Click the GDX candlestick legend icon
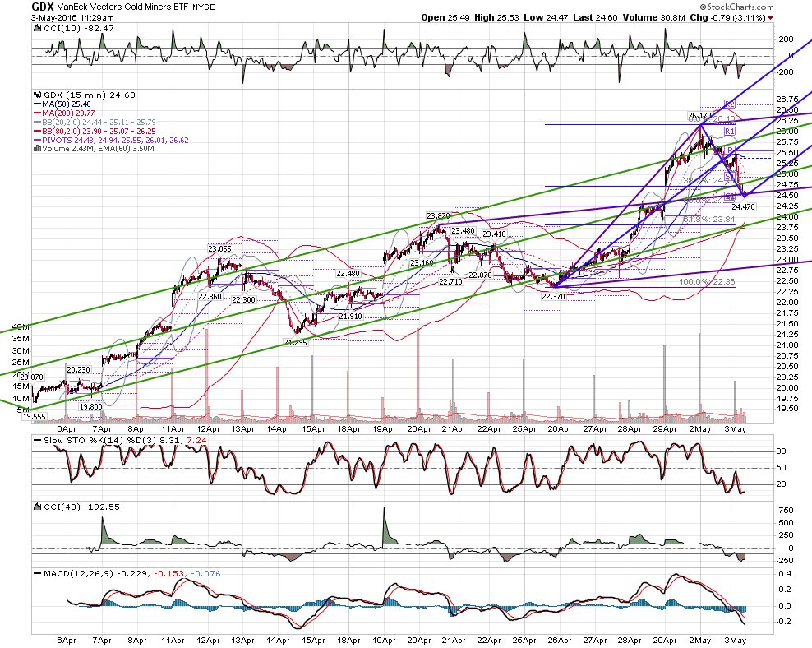This screenshot has width=812, height=648. pos(37,95)
